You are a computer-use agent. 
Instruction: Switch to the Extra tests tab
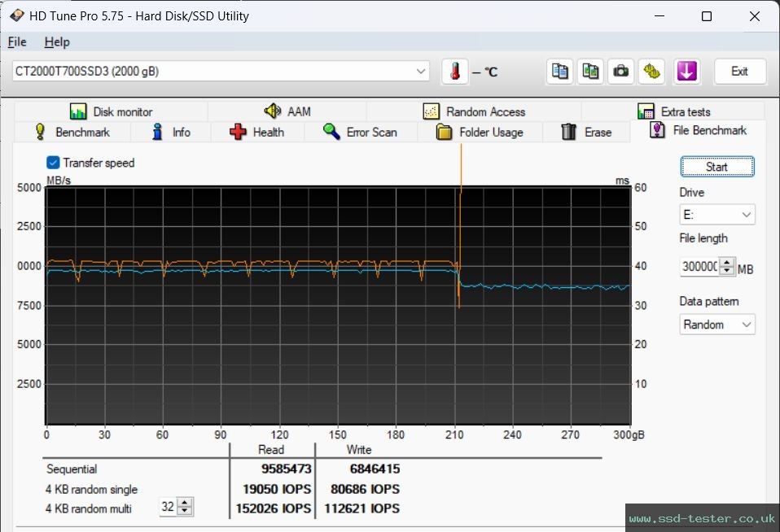(673, 111)
